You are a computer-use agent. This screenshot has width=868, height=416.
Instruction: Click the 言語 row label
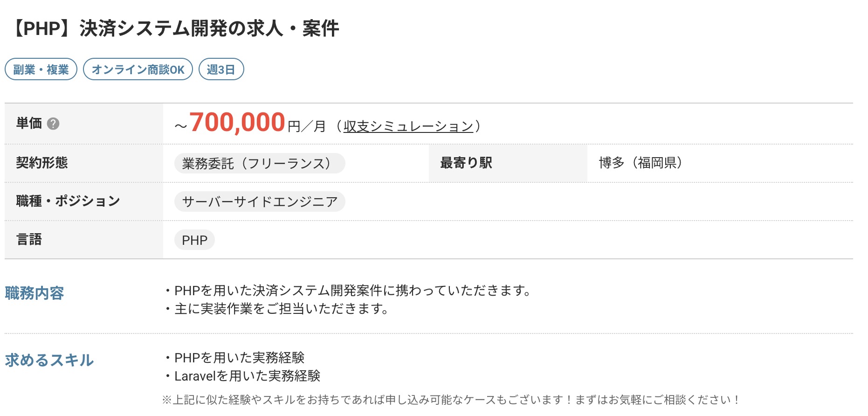[x=29, y=239]
